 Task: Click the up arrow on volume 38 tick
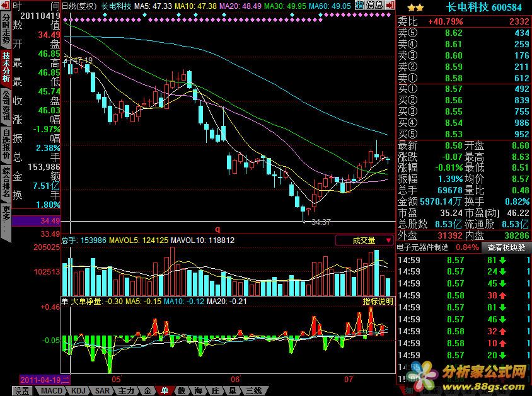pyautogui.click(x=503, y=296)
